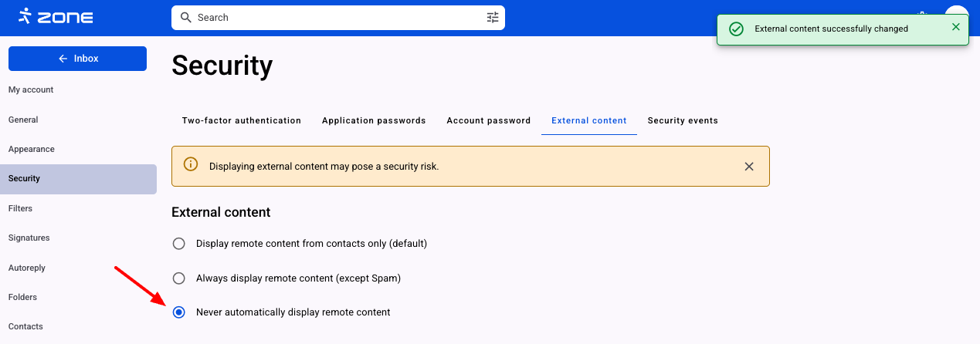Select display remote content from contacts only
980x344 pixels.
(x=179, y=244)
